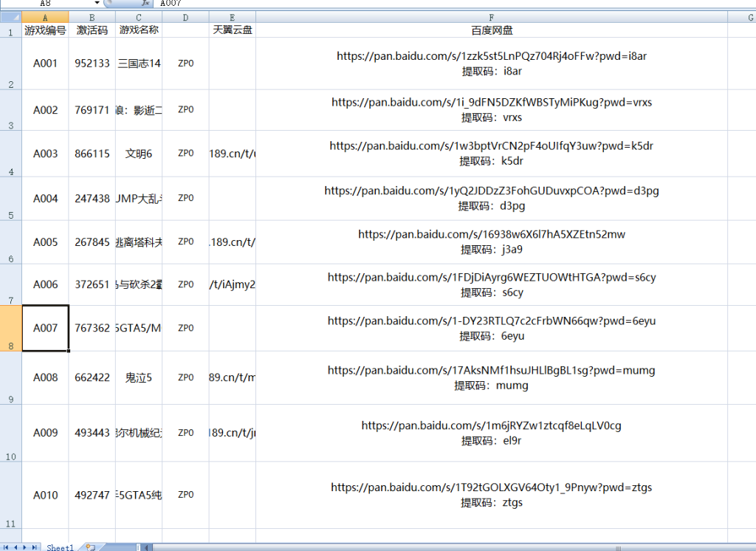Select cell A008

click(45, 377)
